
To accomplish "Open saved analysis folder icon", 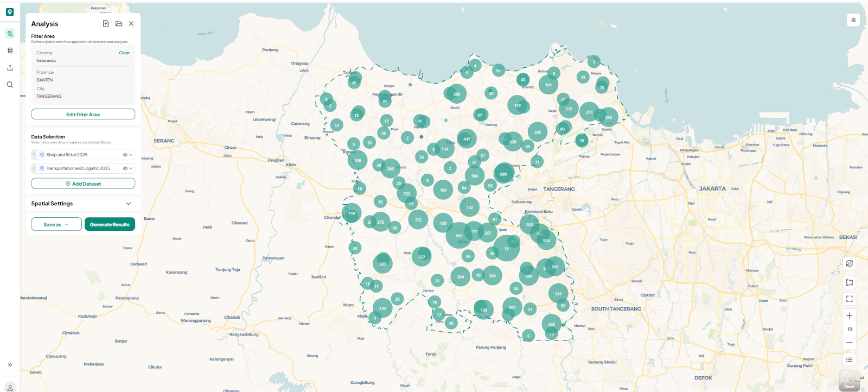I will click(119, 23).
